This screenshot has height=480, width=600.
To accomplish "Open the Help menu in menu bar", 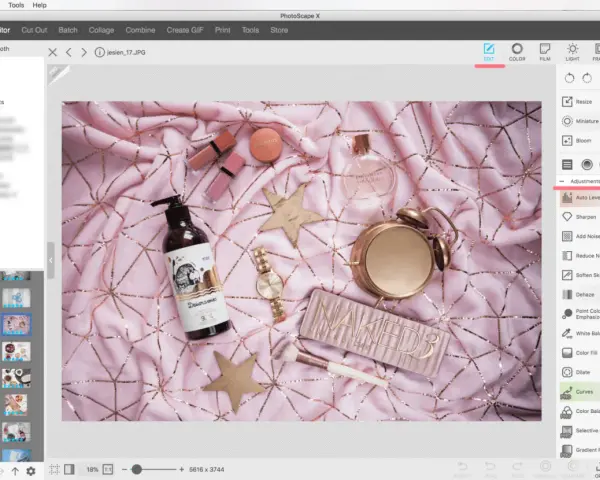I will pyautogui.click(x=39, y=5).
